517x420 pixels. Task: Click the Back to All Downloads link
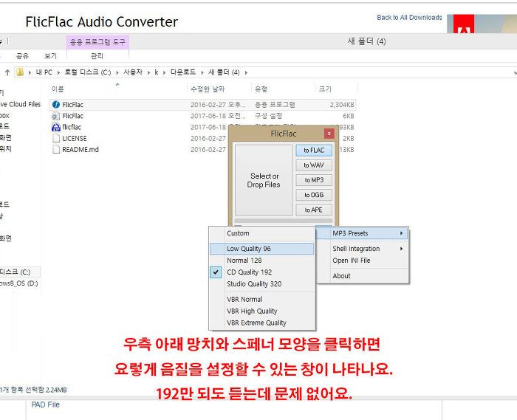(x=409, y=18)
